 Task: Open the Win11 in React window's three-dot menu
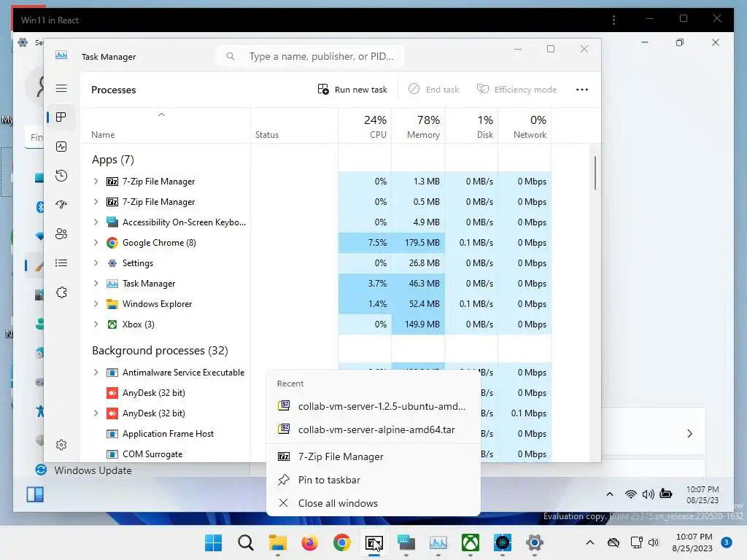coord(614,20)
